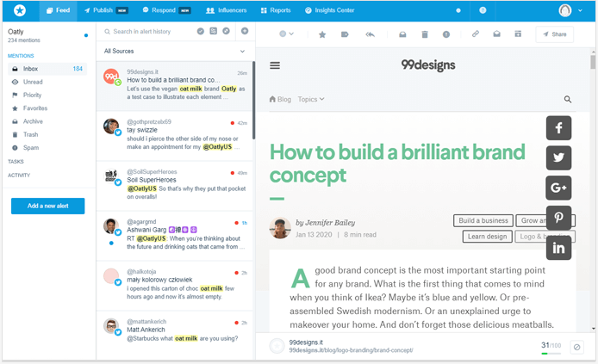Mark the mention as favorite with the star icon

click(x=322, y=34)
